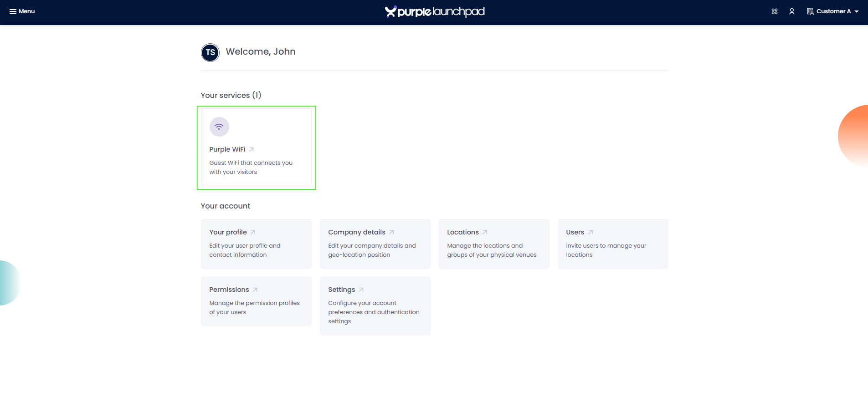Screen dimensions: 868x412
Task: Click the company icon beside Customer A
Action: pyautogui.click(x=810, y=11)
